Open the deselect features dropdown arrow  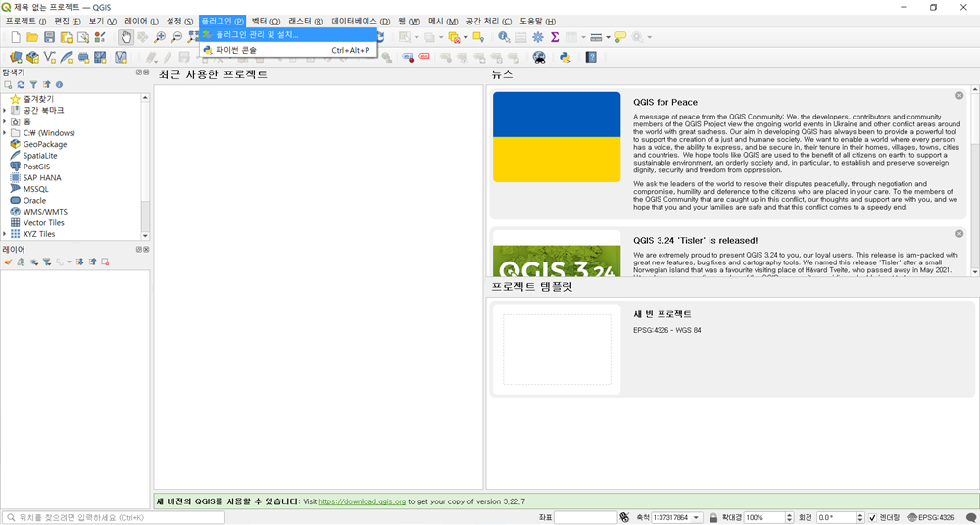coord(465,37)
